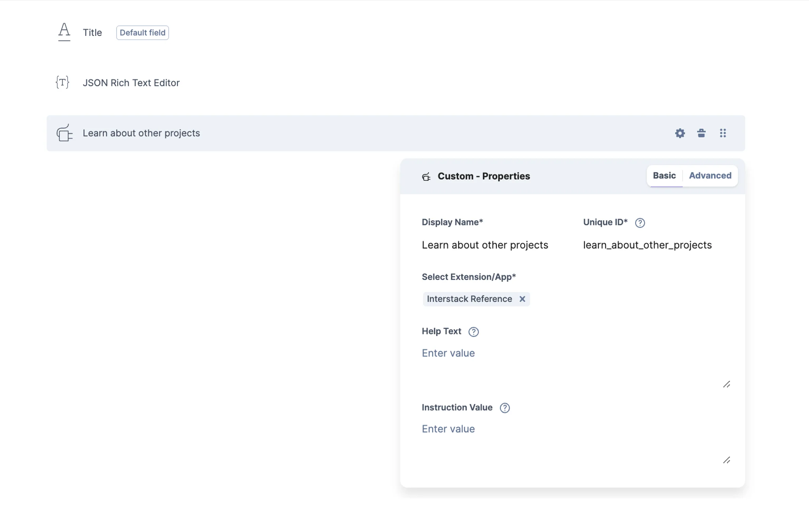Select the Basic tab

(x=664, y=176)
